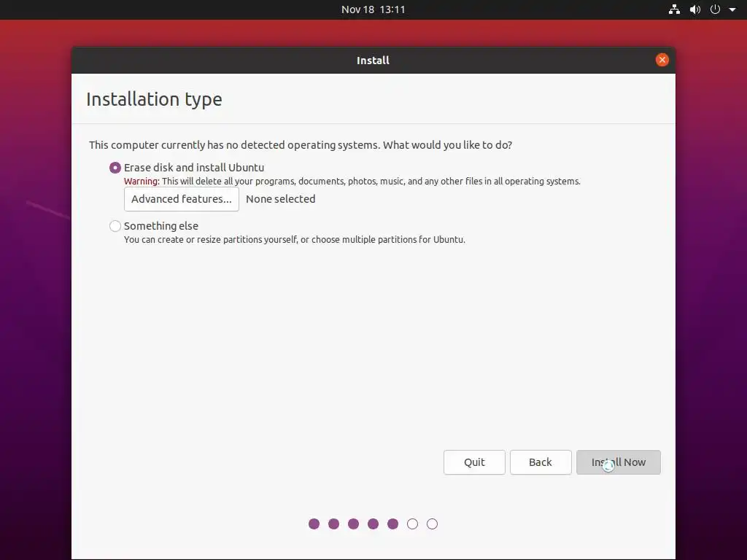
Task: Click the fifth filled progress dot
Action: pos(392,524)
